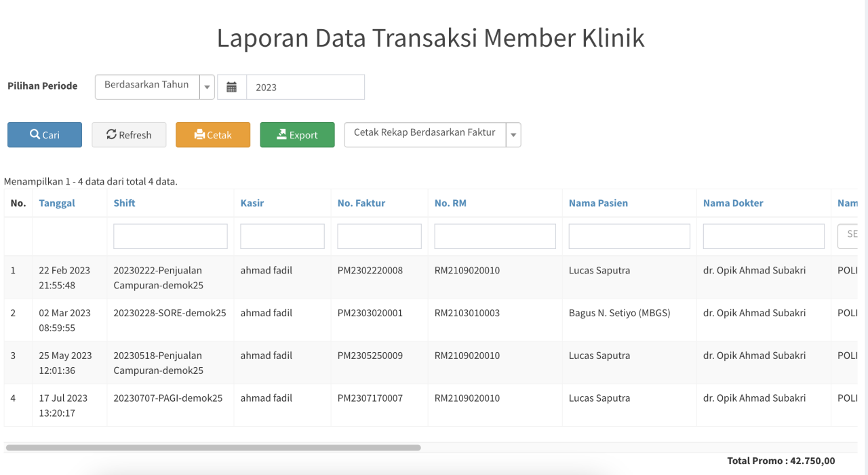Click the Cari search button
The height and width of the screenshot is (475, 868).
pyautogui.click(x=45, y=134)
